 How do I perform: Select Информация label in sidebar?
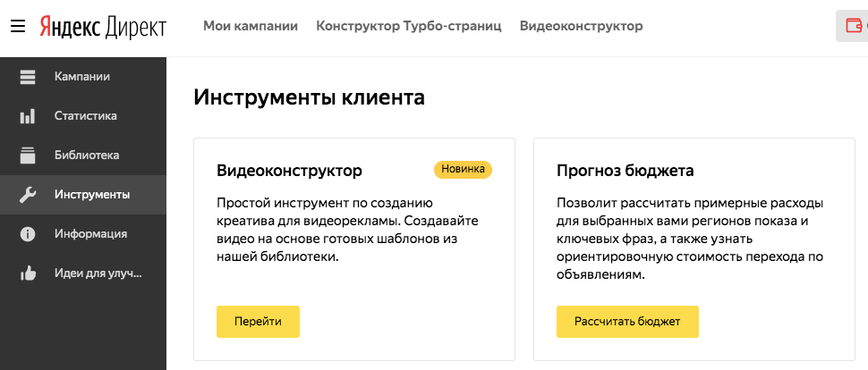click(x=90, y=234)
